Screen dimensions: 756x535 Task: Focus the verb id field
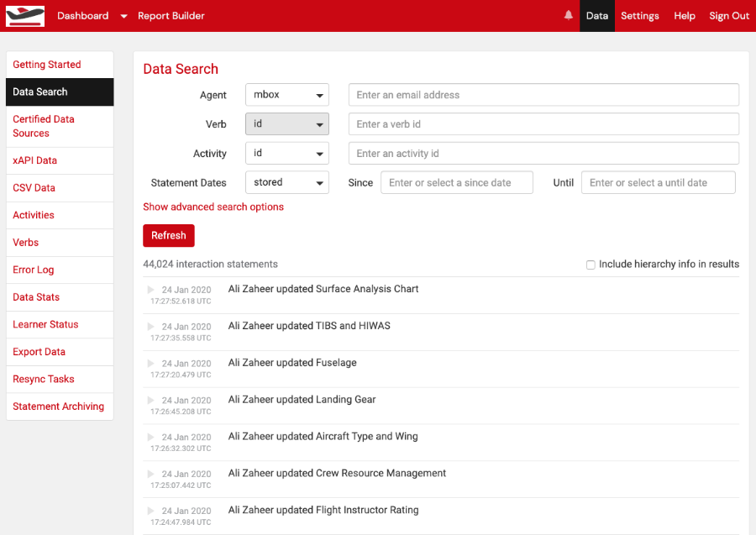pos(543,123)
